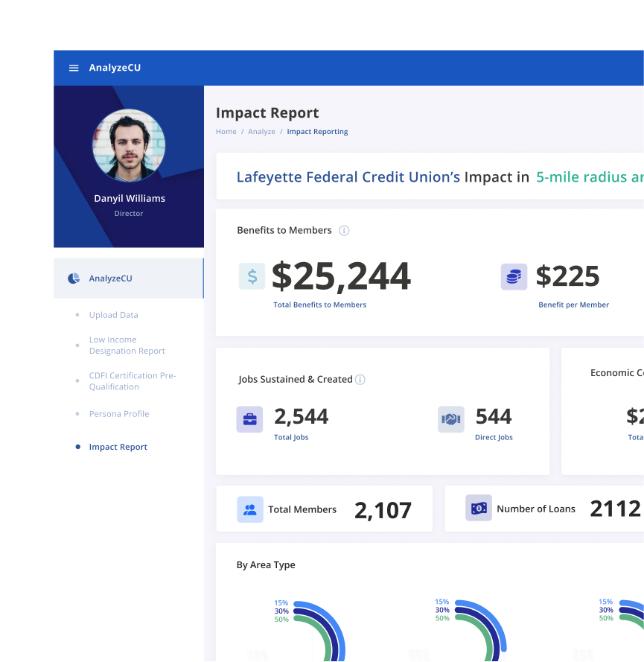Switch to the Persona Profile section
Screen dimensions: 644x662
tap(118, 413)
